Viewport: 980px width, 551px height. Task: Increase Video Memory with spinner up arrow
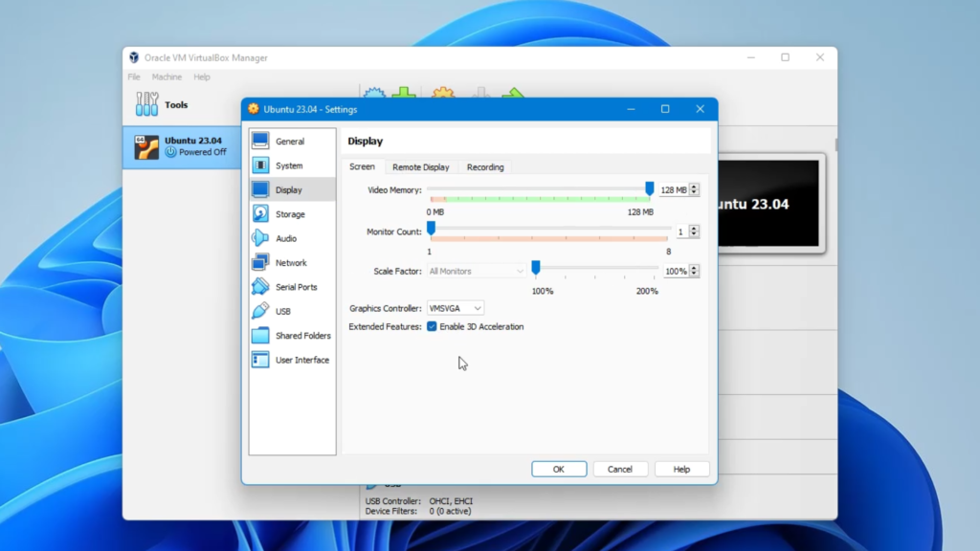pos(694,187)
